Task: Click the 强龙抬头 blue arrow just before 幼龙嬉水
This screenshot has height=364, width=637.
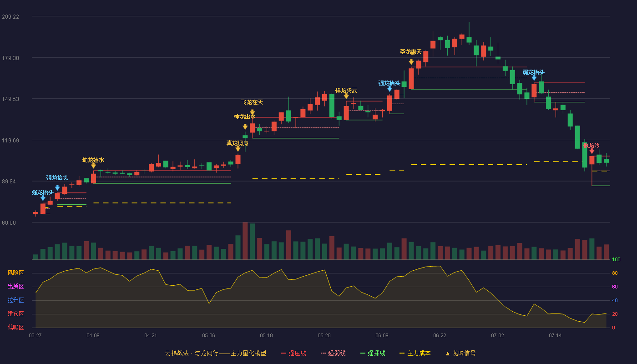Action: (57, 187)
